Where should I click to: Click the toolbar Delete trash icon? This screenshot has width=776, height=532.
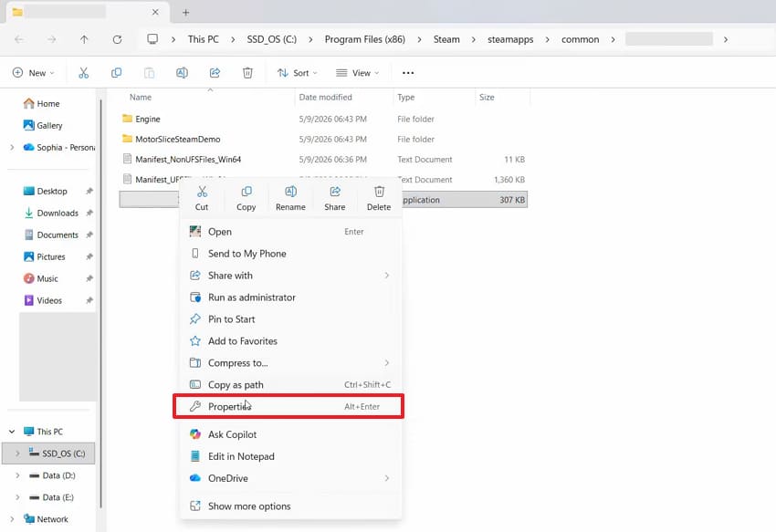[247, 73]
